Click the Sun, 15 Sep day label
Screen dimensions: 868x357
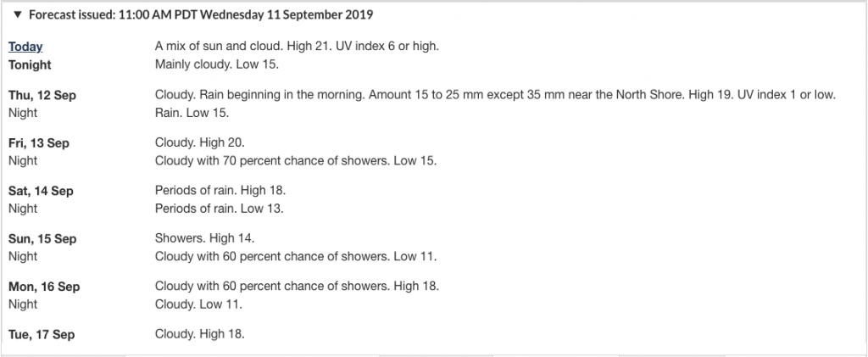coord(41,239)
